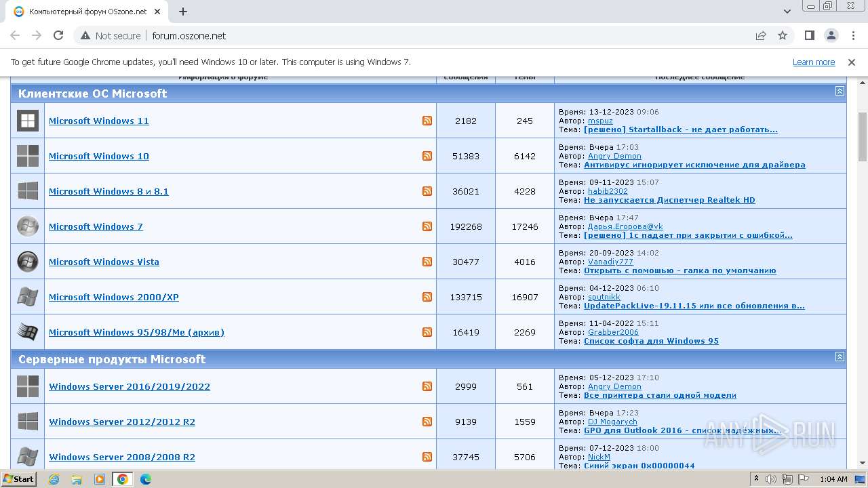
Task: Open Learn more about Chrome updates
Action: pos(814,62)
